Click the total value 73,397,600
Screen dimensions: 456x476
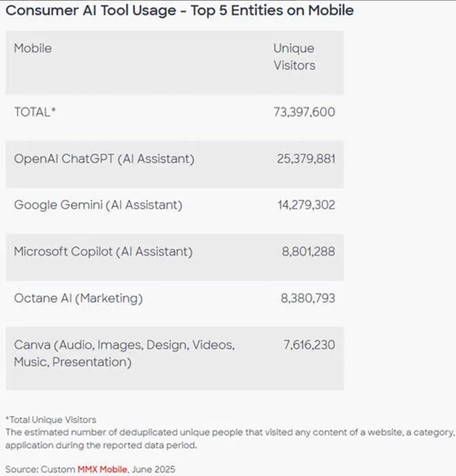(x=305, y=112)
